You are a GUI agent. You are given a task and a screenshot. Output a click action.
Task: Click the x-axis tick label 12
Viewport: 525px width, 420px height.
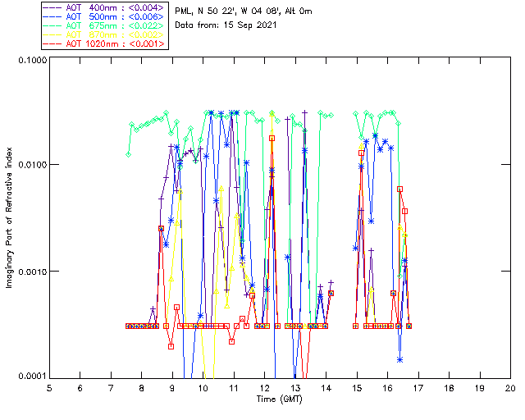pos(264,388)
